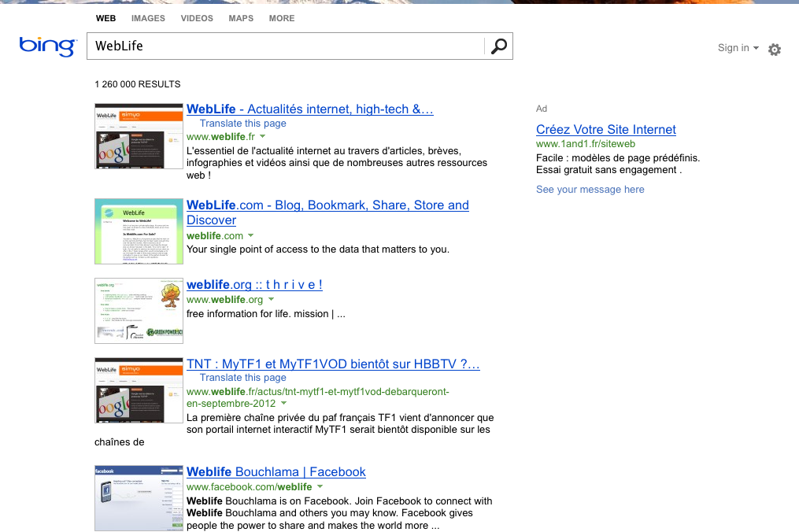
Task: Expand the arrow next to www.weblife.fr
Action: click(263, 136)
